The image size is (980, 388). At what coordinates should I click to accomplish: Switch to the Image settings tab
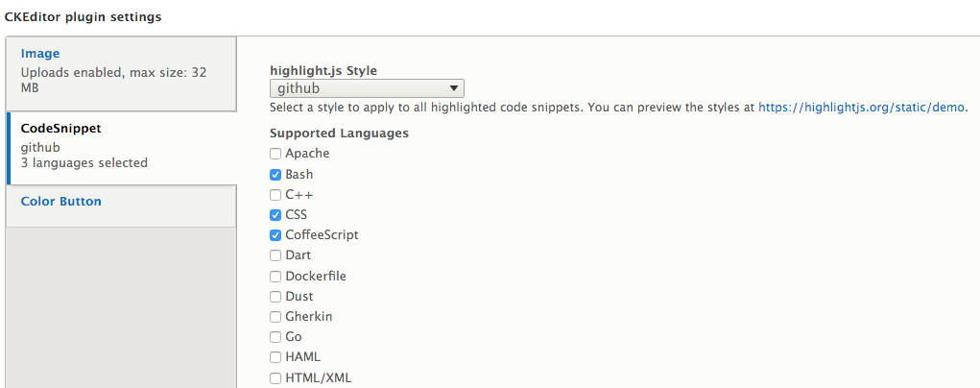(40, 54)
